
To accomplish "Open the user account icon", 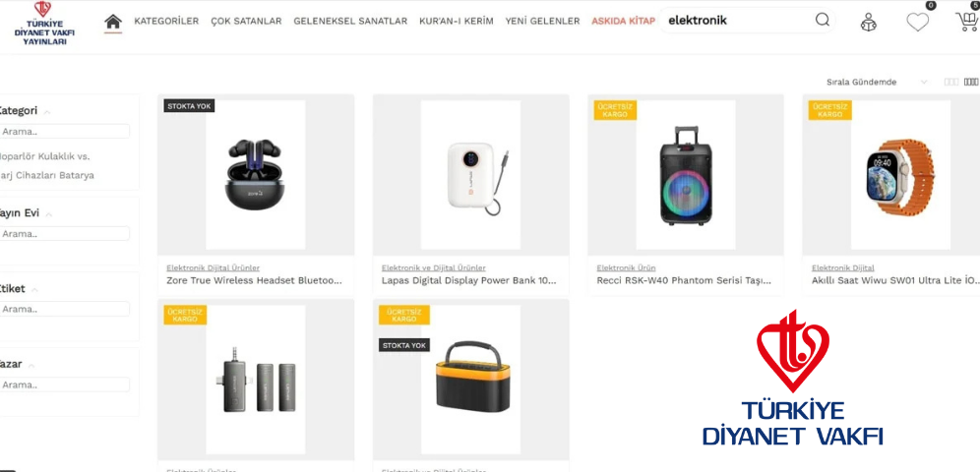I will click(x=868, y=22).
